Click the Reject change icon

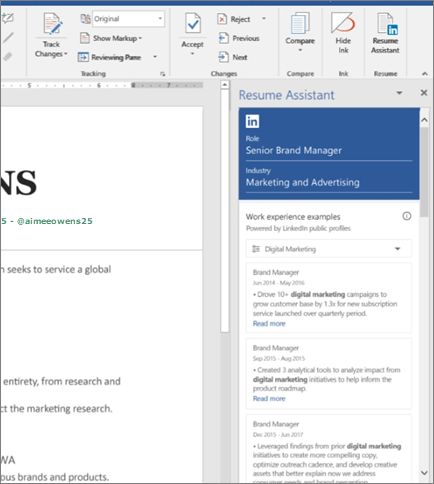(222, 19)
